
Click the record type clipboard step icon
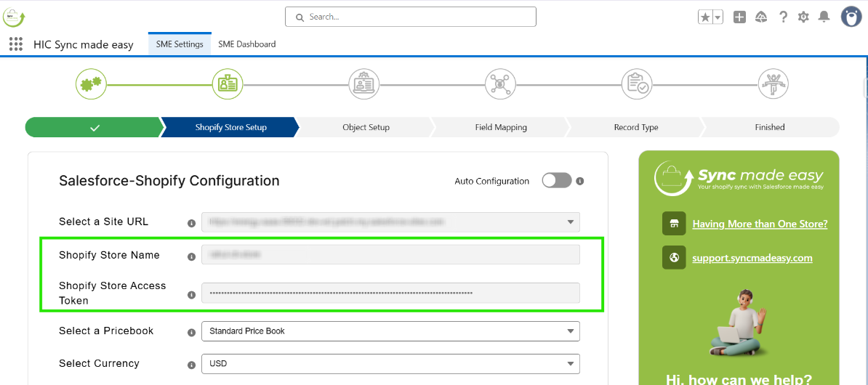637,84
